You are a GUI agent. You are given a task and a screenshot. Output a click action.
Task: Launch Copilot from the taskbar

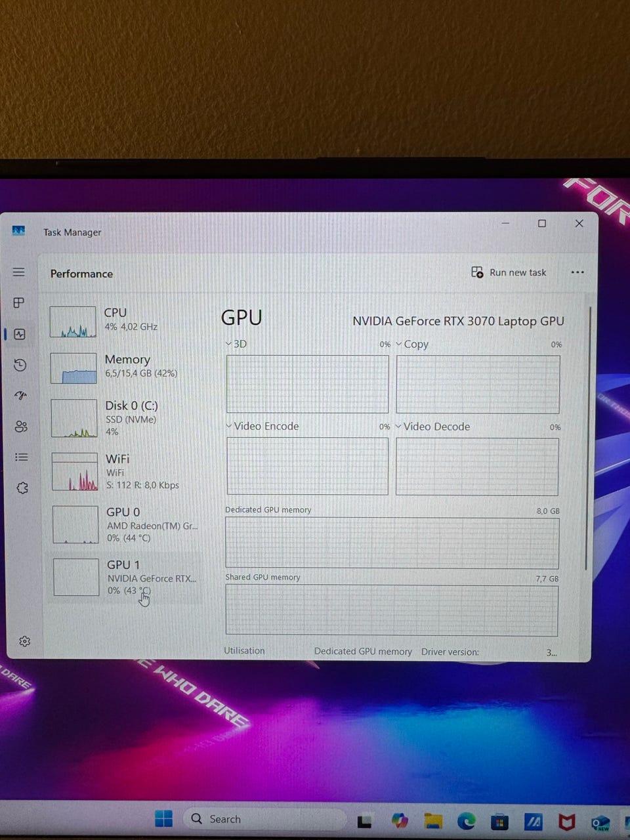(x=400, y=820)
